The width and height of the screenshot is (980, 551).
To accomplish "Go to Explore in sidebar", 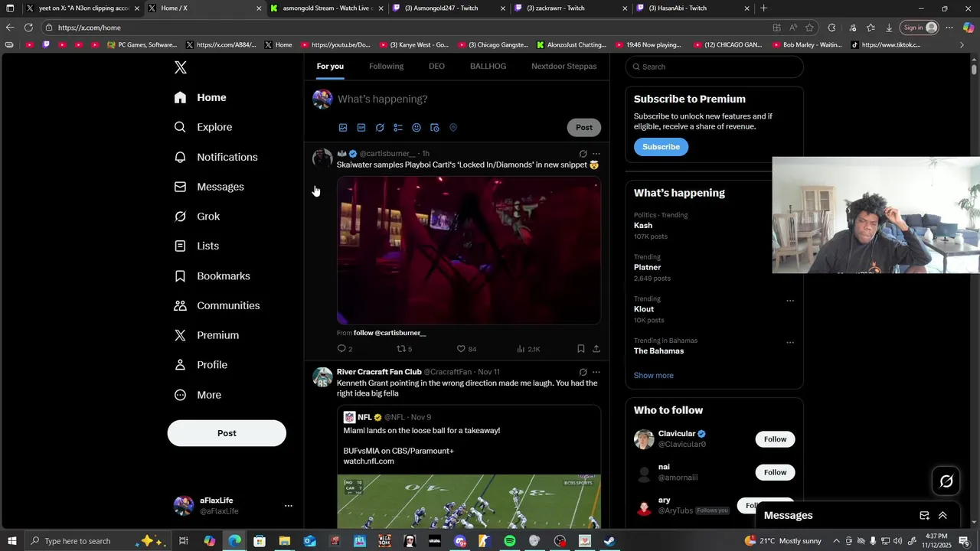I will click(203, 127).
